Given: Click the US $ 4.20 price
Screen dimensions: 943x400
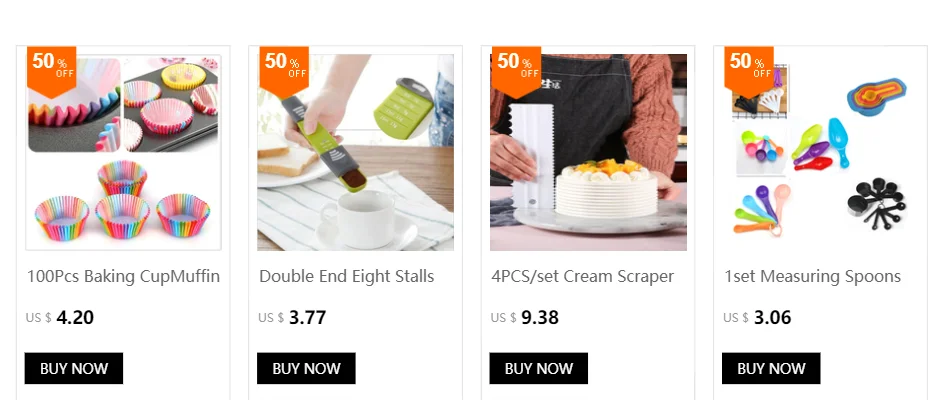Looking at the screenshot, I should [60, 318].
